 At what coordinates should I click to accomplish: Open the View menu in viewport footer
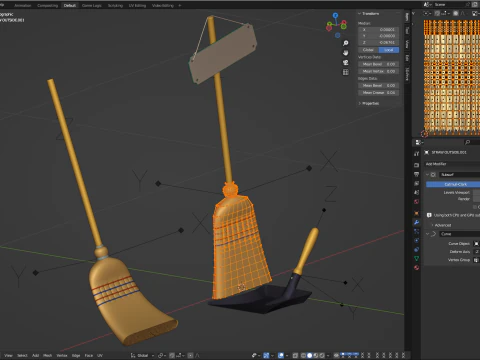[x=8, y=355]
